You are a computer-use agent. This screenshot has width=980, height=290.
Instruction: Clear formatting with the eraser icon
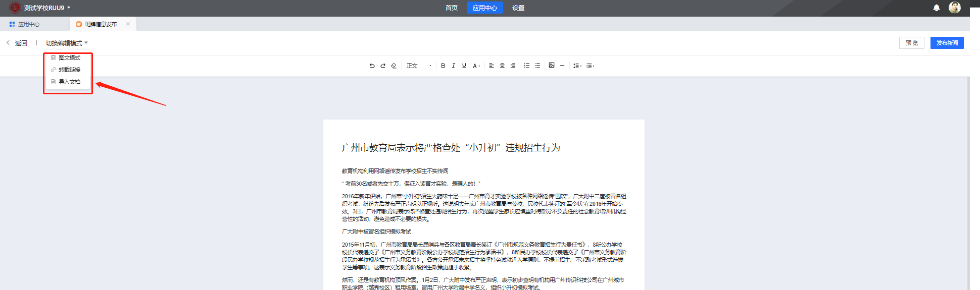click(x=394, y=66)
